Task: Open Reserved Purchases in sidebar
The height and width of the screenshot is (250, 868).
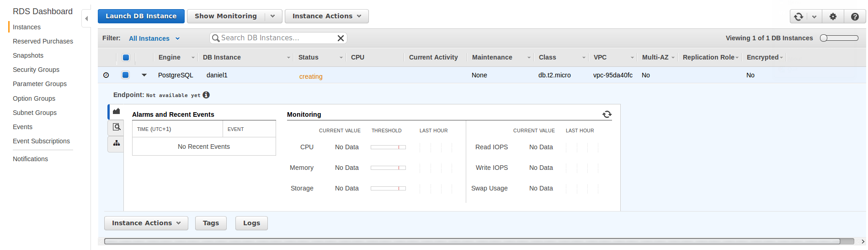Action: click(43, 41)
